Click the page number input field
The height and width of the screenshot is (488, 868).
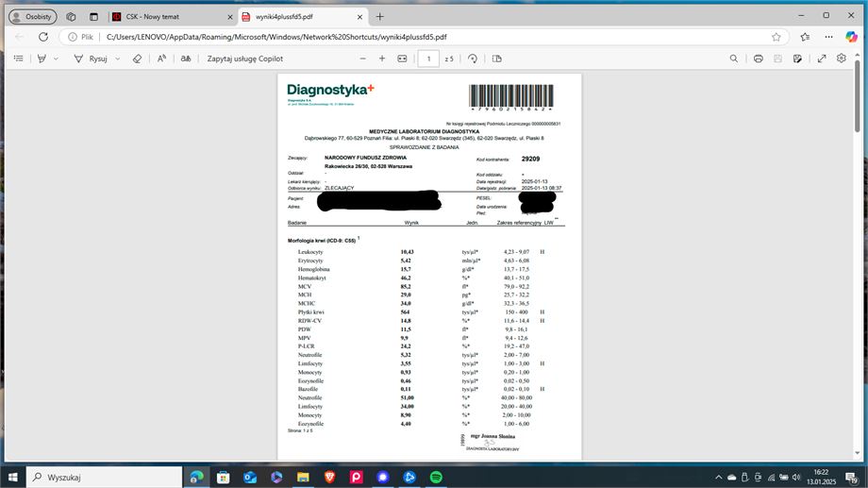428,59
